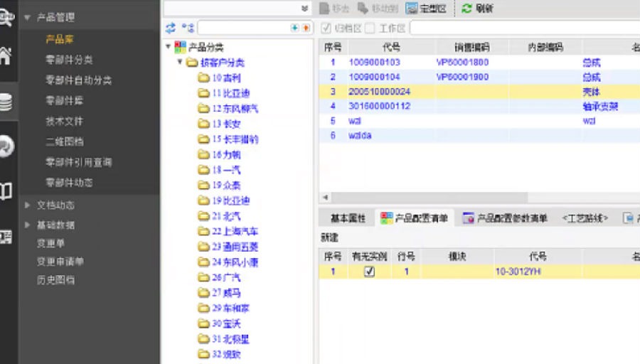
Task: Click the blue plus icon in tree search
Action: [x=295, y=28]
